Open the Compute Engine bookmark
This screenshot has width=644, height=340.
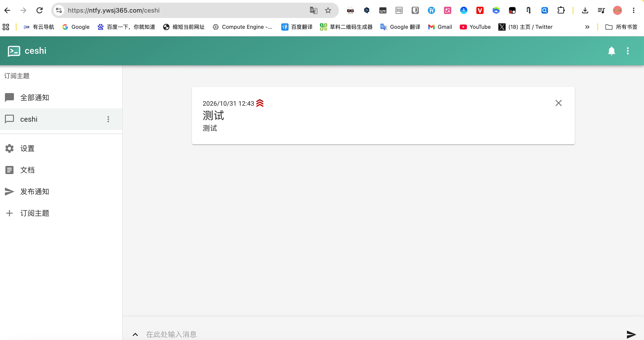(x=242, y=27)
